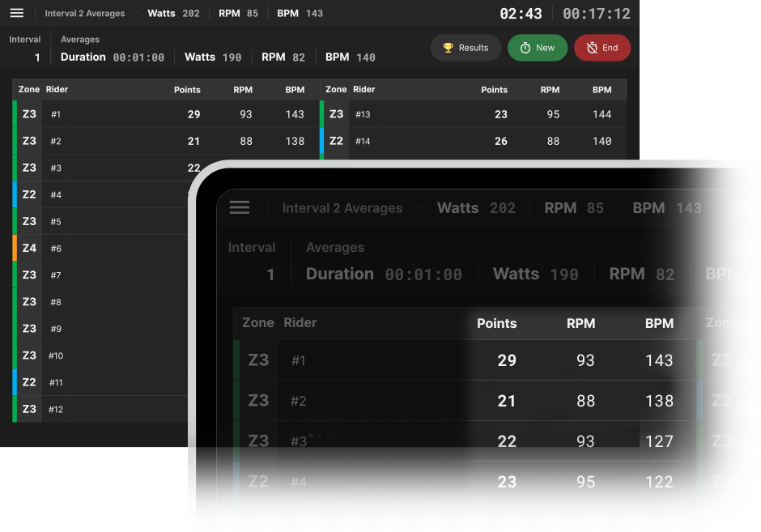Click the 02:43 interval timer
This screenshot has width=761, height=532.
point(521,14)
